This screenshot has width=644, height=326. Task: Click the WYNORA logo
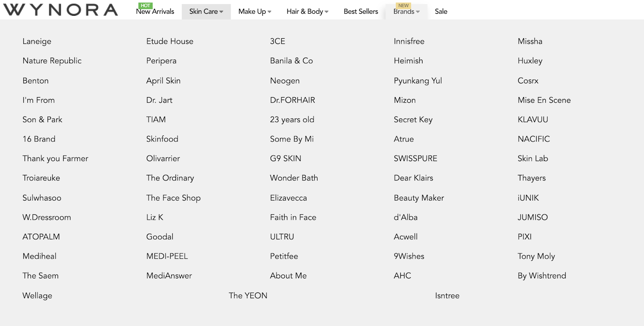pos(60,10)
